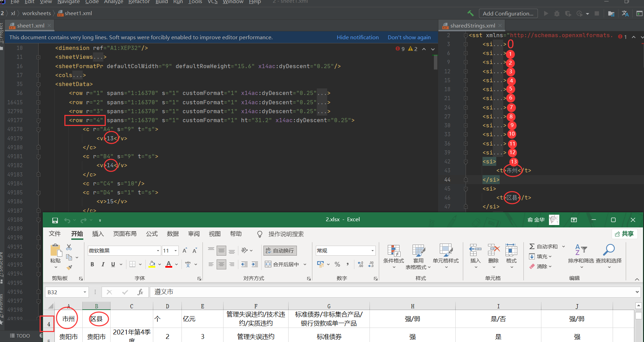
Task: Expand the 合并后居中 merge options dropdown
Action: (x=304, y=264)
